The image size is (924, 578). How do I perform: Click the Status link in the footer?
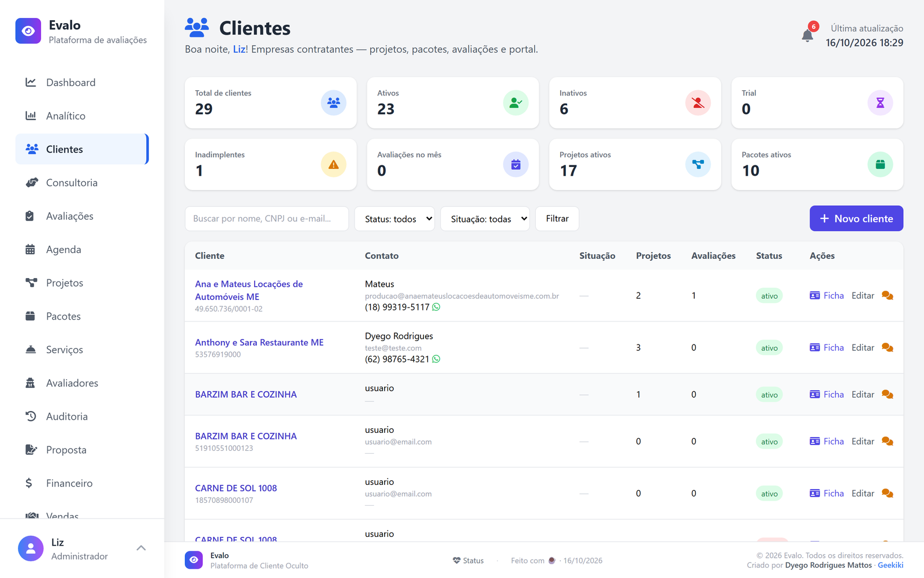pyautogui.click(x=468, y=561)
